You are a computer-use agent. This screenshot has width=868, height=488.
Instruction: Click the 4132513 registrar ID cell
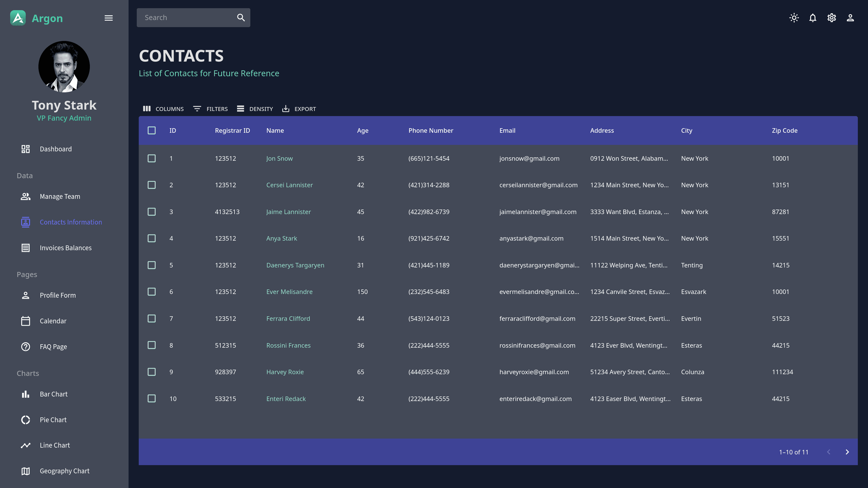click(227, 212)
